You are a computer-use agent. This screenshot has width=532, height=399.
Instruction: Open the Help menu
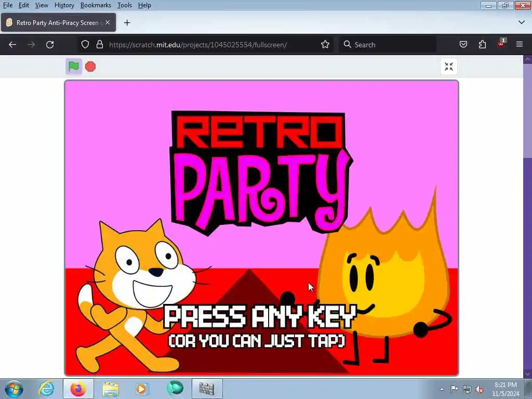tap(144, 5)
